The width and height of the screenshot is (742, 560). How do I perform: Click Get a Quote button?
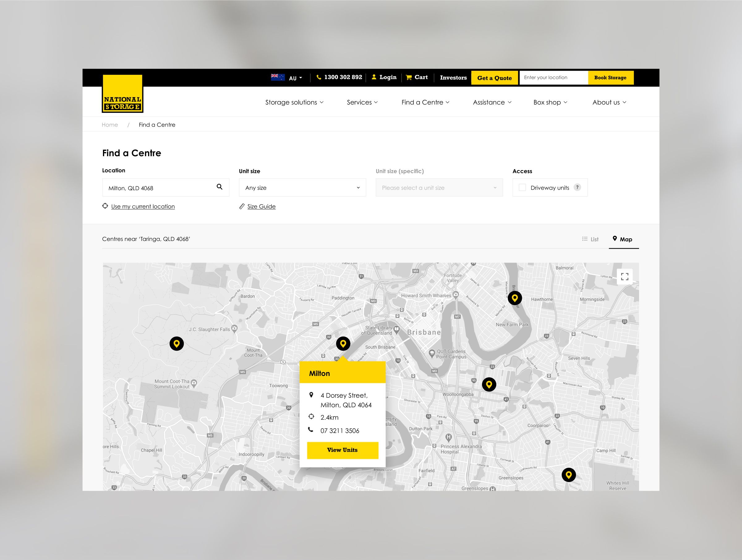point(494,77)
